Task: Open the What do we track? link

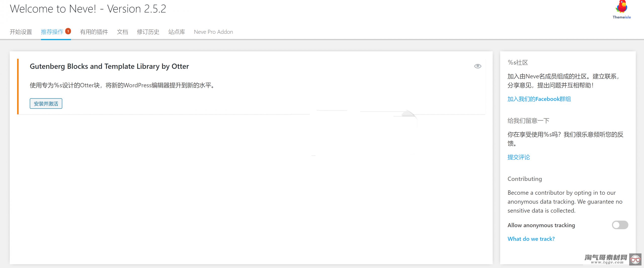Action: click(x=531, y=239)
